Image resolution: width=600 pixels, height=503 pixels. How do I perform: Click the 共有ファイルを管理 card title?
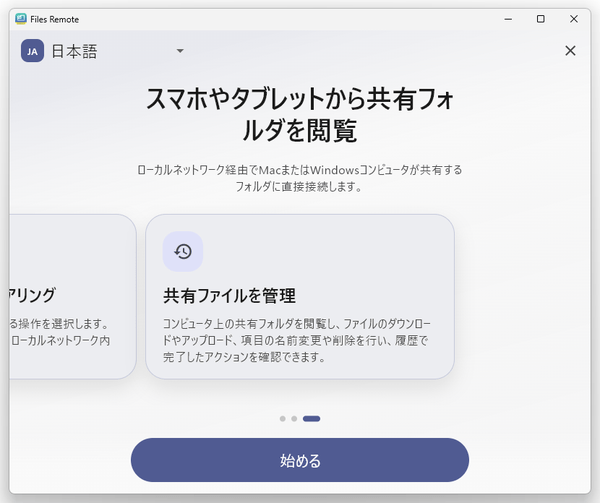pyautogui.click(x=229, y=296)
